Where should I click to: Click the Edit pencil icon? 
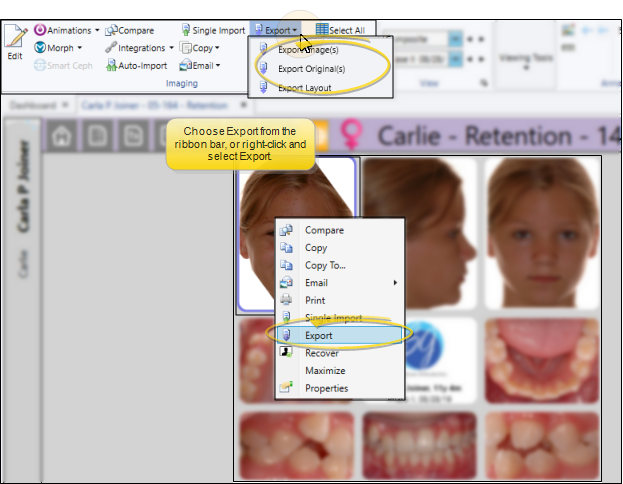tap(15, 38)
